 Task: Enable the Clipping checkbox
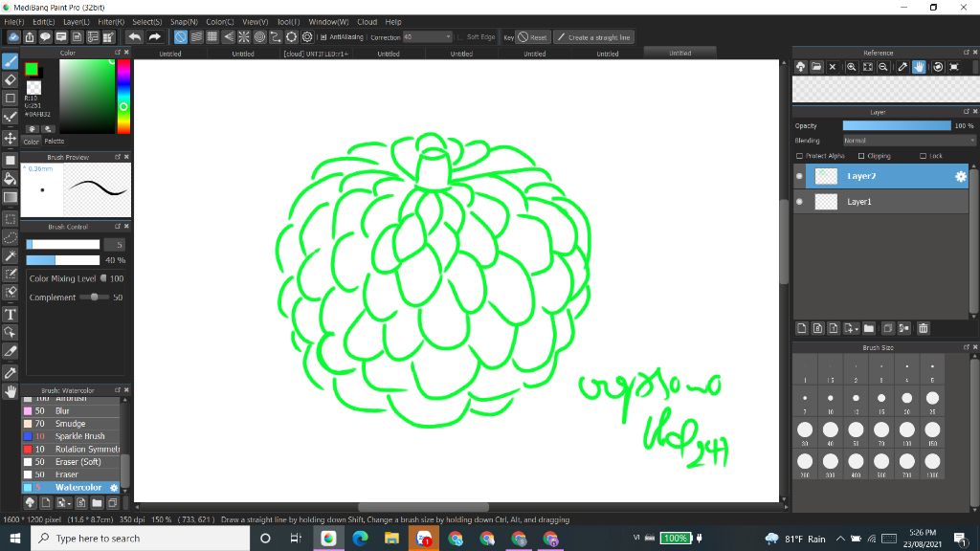click(x=861, y=156)
